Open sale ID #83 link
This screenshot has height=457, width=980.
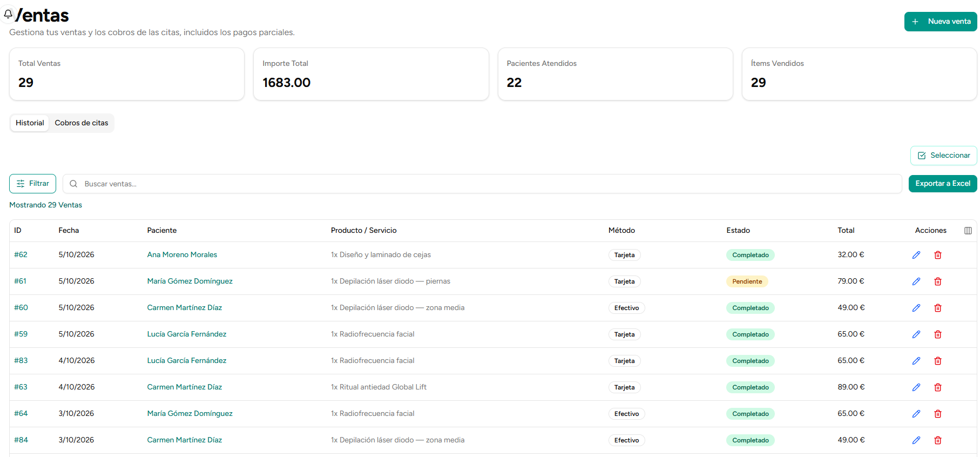tap(21, 361)
